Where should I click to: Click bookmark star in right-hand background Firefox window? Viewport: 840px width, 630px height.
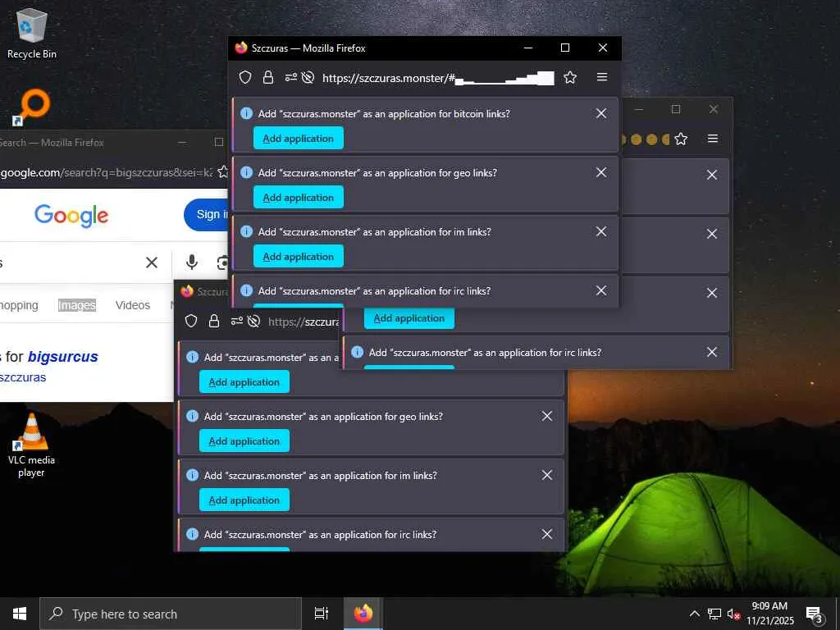point(681,139)
